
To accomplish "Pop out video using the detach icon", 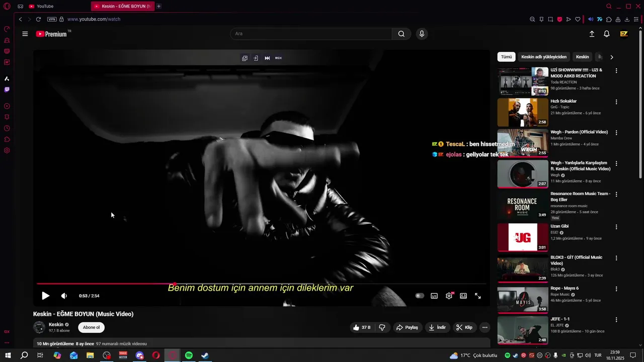I will click(x=245, y=58).
